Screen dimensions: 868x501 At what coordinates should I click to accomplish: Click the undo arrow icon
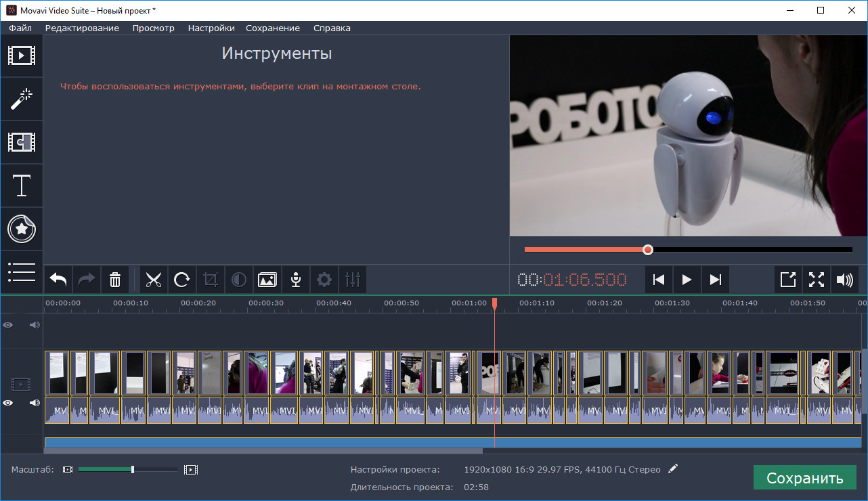[58, 280]
